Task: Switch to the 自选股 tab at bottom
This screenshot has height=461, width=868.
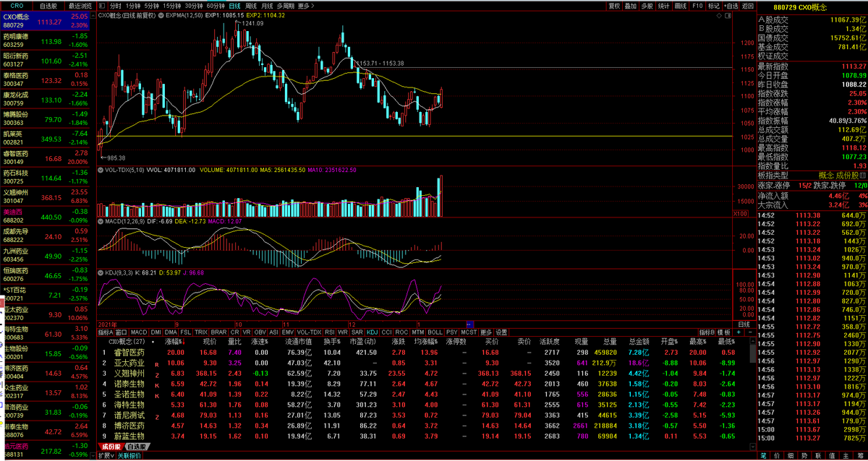Action: coord(137,447)
